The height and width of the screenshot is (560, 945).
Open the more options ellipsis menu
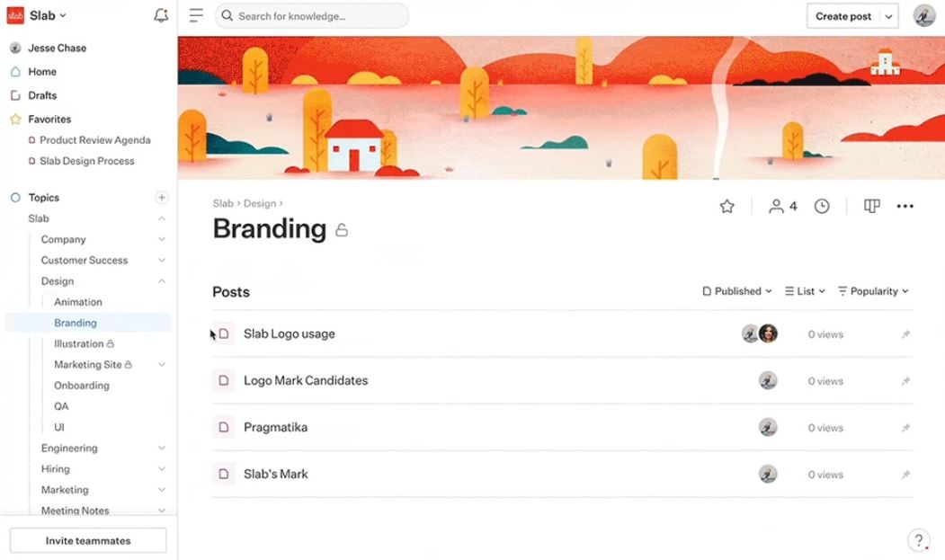(x=905, y=207)
